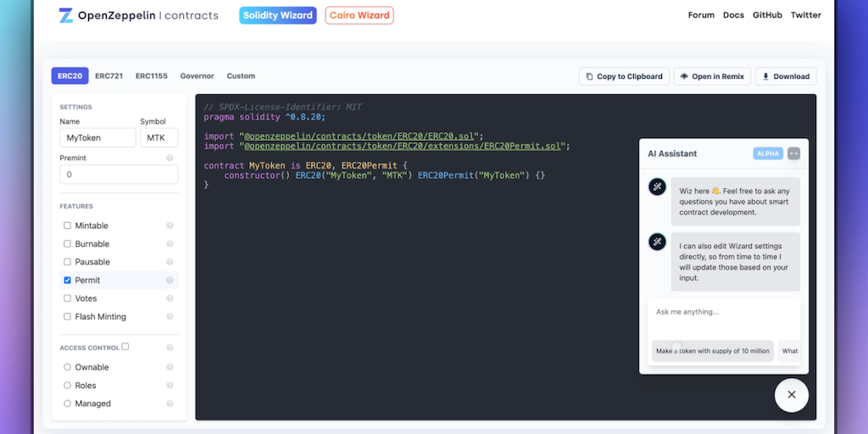Screen dimensions: 868x434
Task: Click the Copy to Clipboard button label
Action: (x=630, y=76)
